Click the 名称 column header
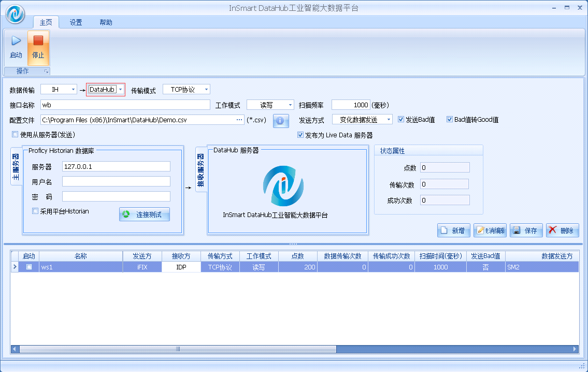This screenshot has width=588, height=372. (x=81, y=256)
